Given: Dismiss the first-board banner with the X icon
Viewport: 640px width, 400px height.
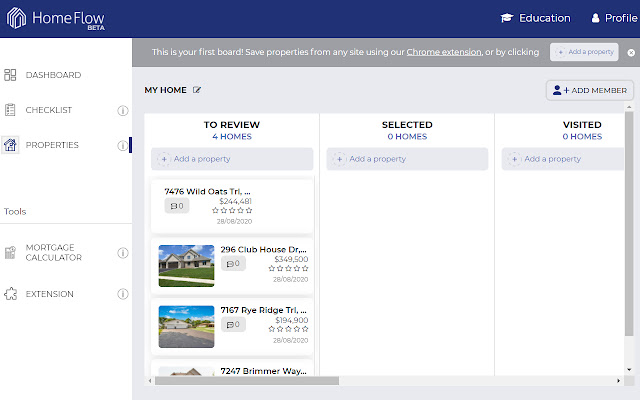Looking at the screenshot, I should 631,51.
